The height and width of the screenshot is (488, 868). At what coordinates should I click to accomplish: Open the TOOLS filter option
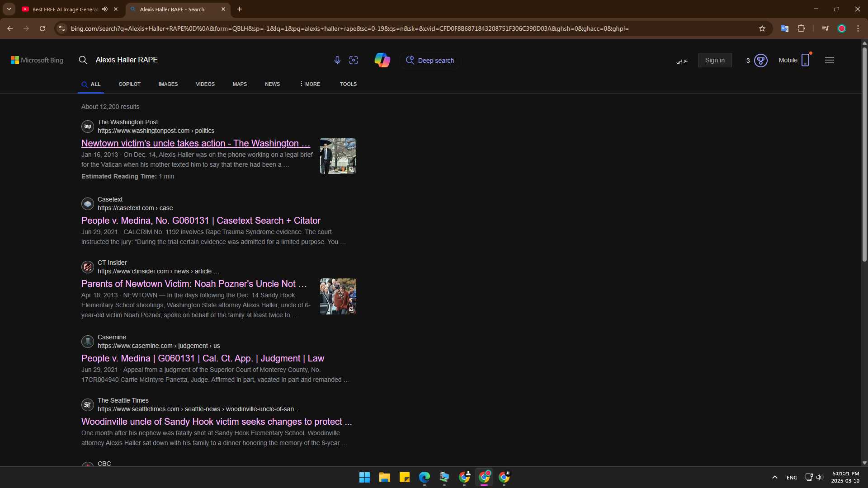click(x=348, y=84)
